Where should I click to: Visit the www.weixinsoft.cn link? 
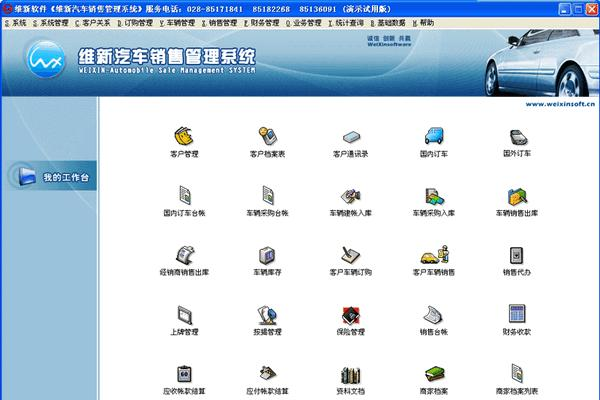pos(560,104)
